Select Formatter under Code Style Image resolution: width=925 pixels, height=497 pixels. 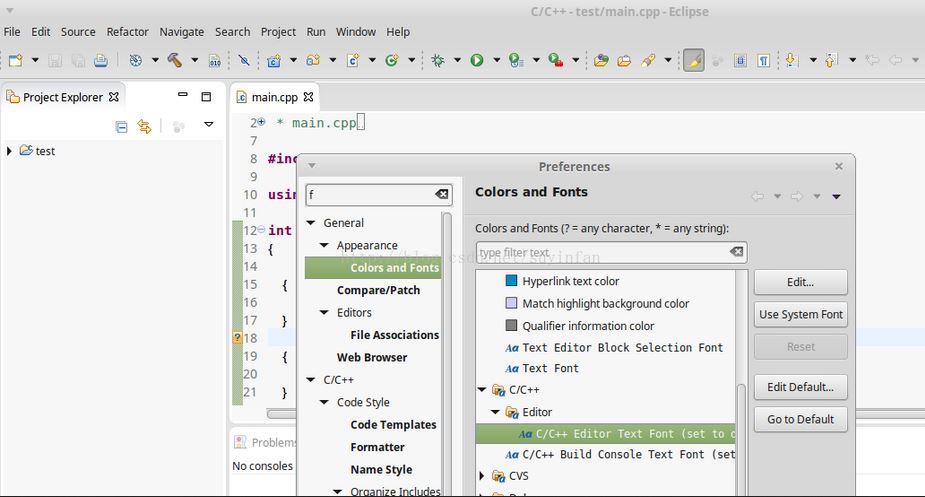pyautogui.click(x=378, y=447)
